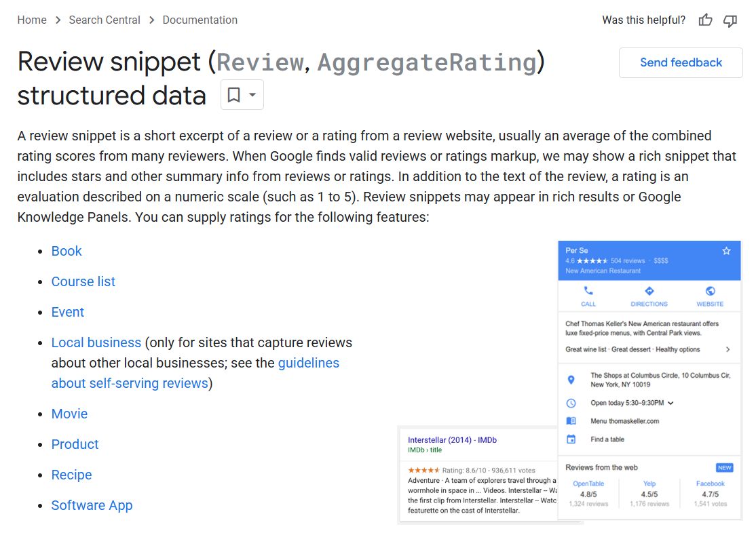Go to Home via the breadcrumb

click(32, 20)
